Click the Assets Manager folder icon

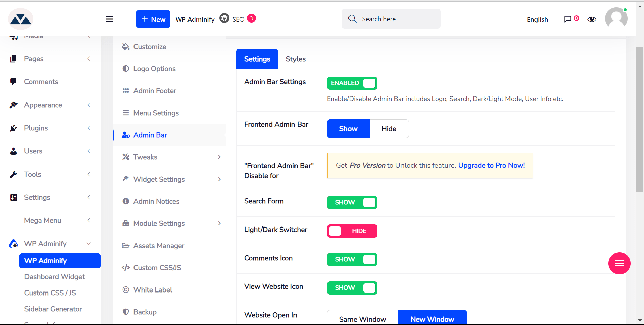click(126, 246)
